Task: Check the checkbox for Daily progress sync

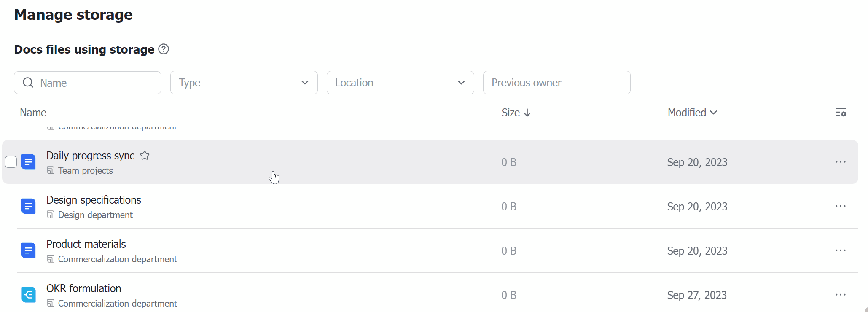Action: (x=11, y=162)
